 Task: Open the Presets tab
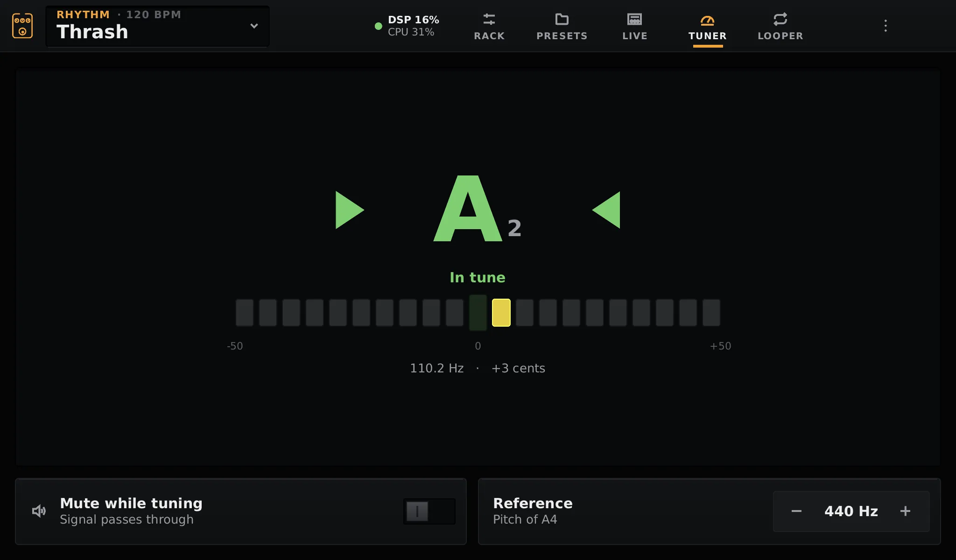click(562, 27)
